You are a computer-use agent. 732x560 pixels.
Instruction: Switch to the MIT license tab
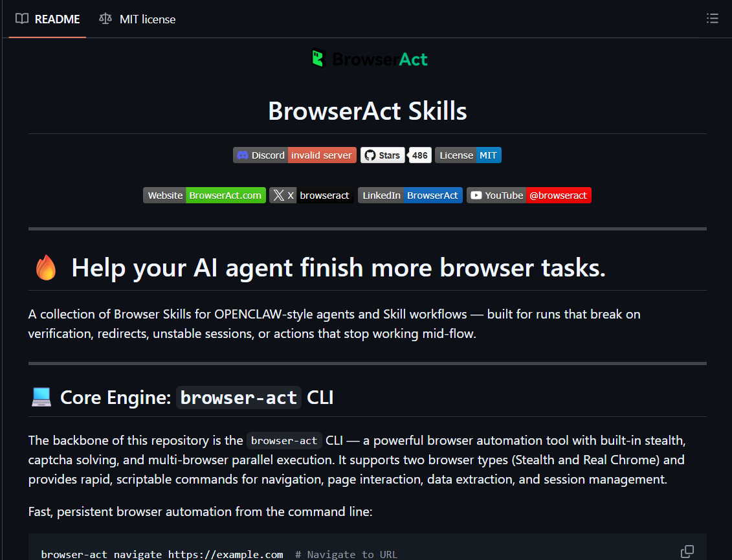[x=137, y=19]
